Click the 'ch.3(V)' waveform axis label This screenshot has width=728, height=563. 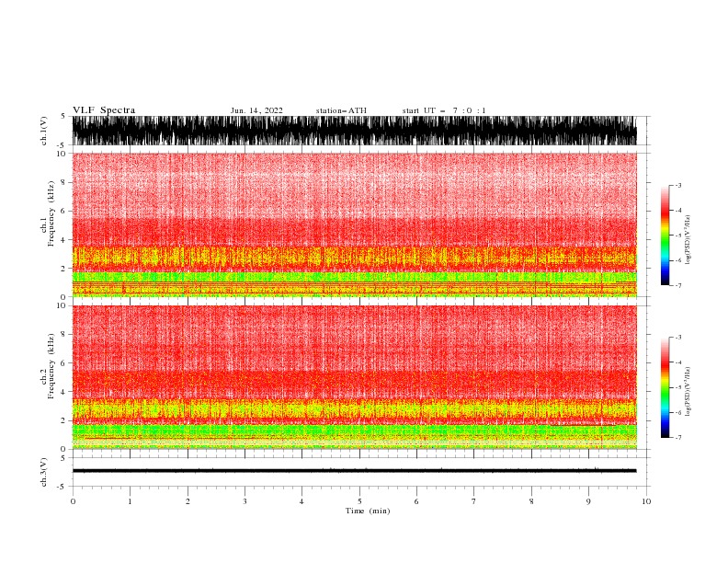coord(44,472)
